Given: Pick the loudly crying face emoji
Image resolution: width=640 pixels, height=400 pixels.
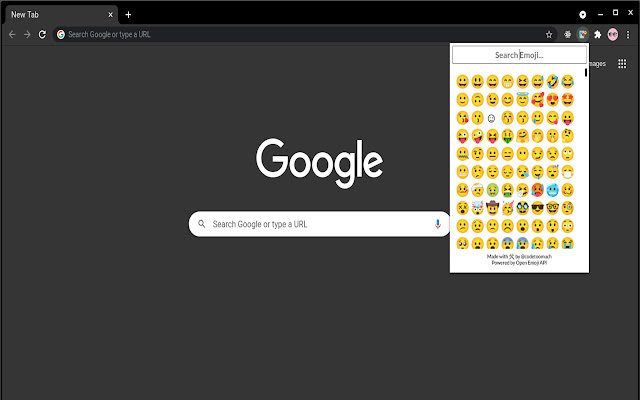Looking at the screenshot, I should (567, 243).
